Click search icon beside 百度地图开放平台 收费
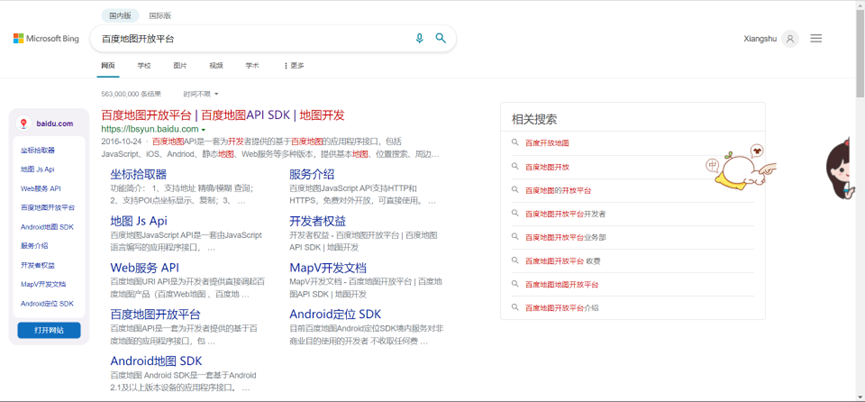 pos(515,261)
